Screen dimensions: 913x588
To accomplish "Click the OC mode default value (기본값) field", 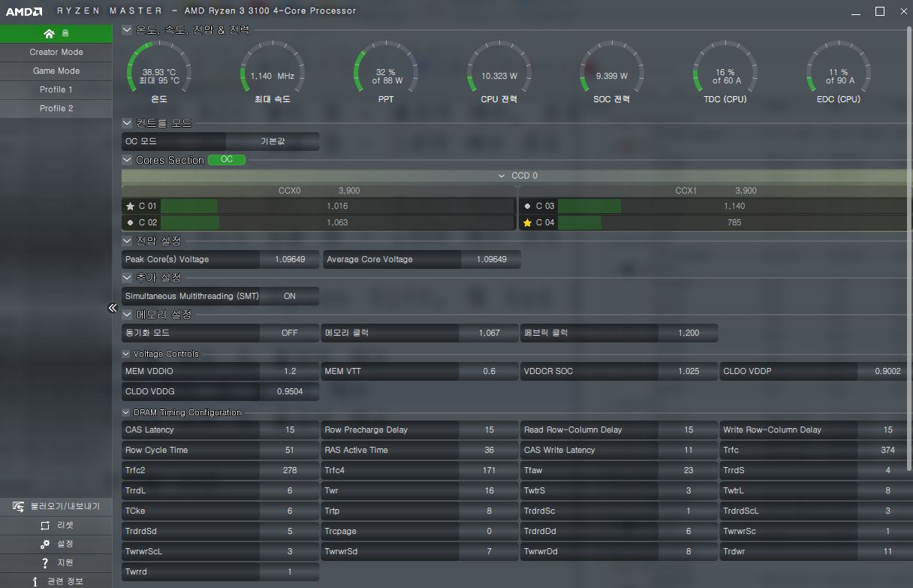I will 273,141.
